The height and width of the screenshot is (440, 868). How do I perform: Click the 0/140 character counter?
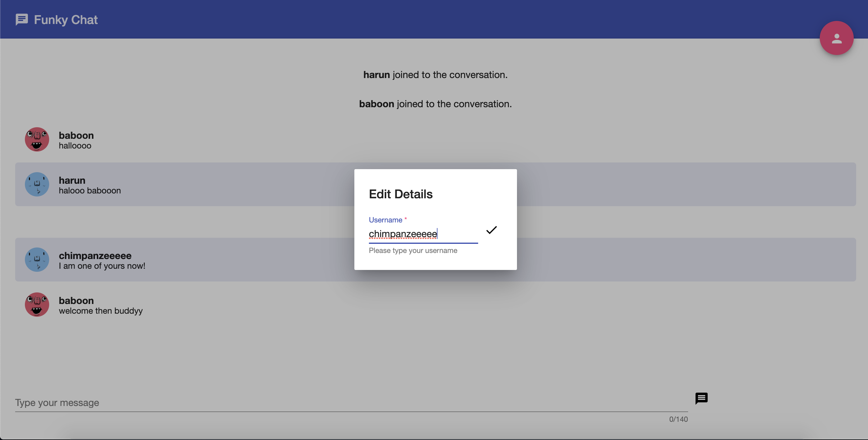click(x=678, y=419)
